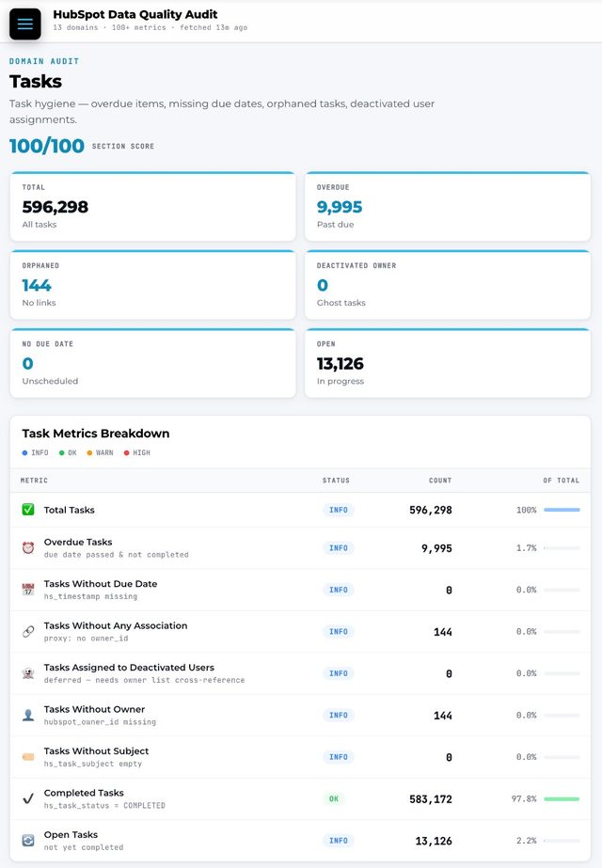This screenshot has height=868, width=602.
Task: Click the 100/100 section score
Action: [47, 146]
